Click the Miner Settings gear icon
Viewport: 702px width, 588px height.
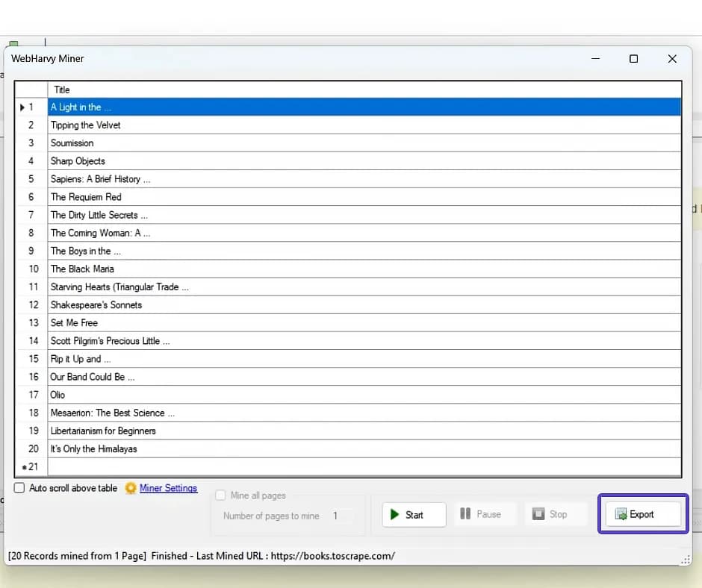click(x=131, y=489)
